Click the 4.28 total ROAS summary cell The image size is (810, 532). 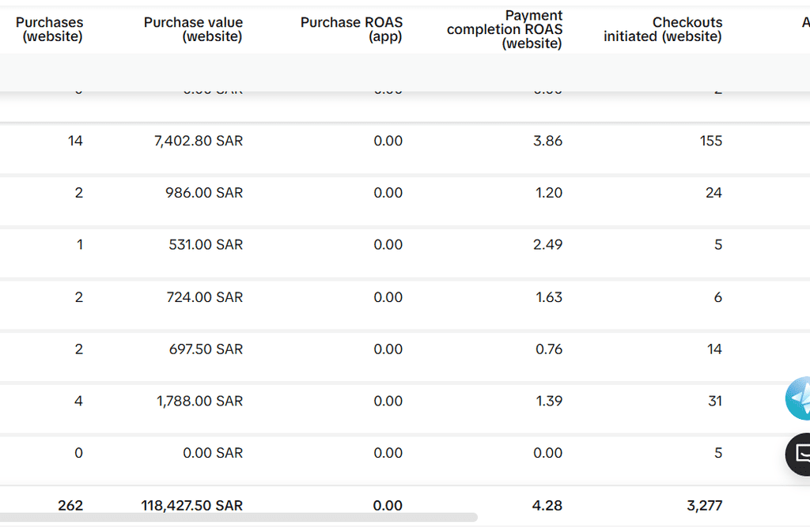point(548,506)
